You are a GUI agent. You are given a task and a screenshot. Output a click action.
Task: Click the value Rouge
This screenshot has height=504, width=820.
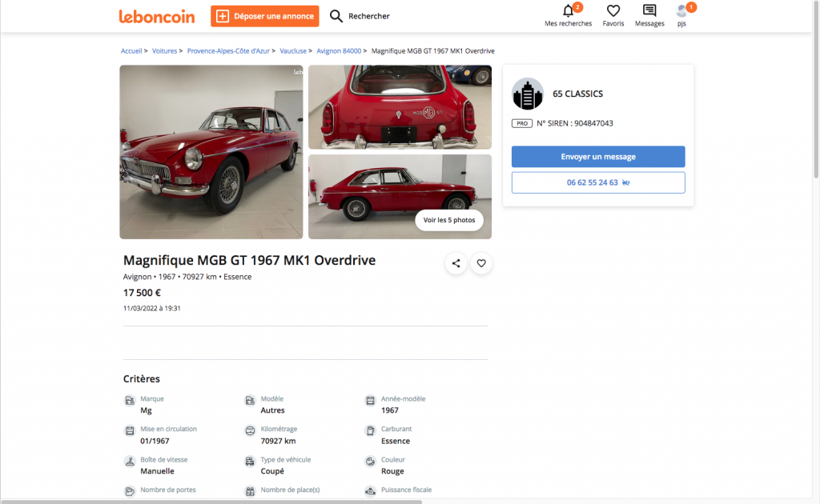click(x=392, y=471)
